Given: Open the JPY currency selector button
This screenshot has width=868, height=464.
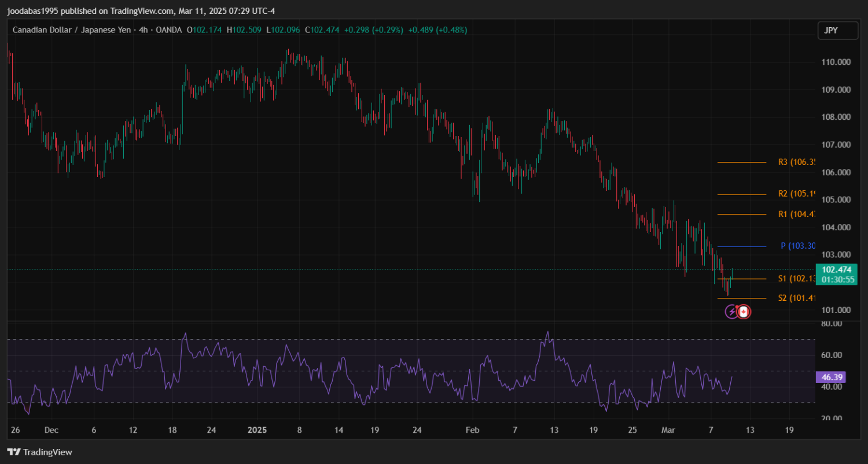Looking at the screenshot, I should click(837, 31).
